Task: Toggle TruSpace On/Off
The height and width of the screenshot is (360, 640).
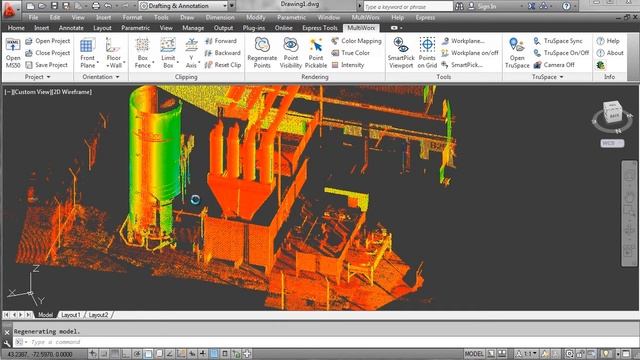Action: [561, 53]
